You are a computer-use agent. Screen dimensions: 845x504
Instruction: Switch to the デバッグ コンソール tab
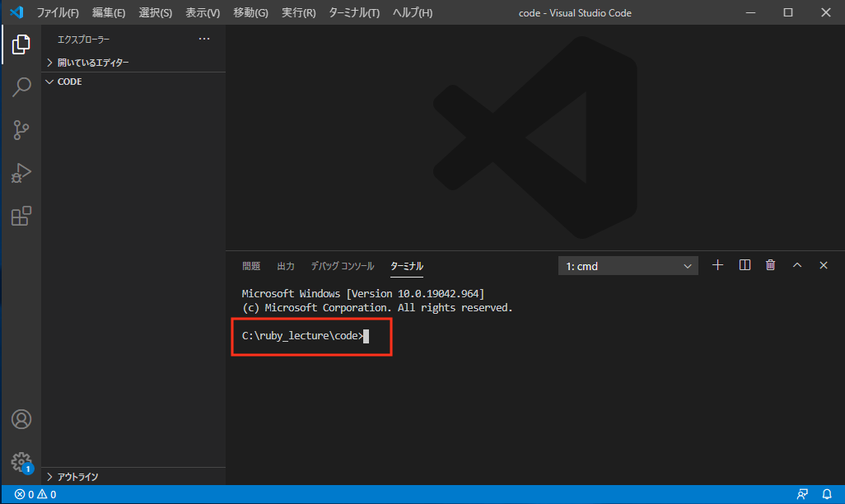pos(343,266)
